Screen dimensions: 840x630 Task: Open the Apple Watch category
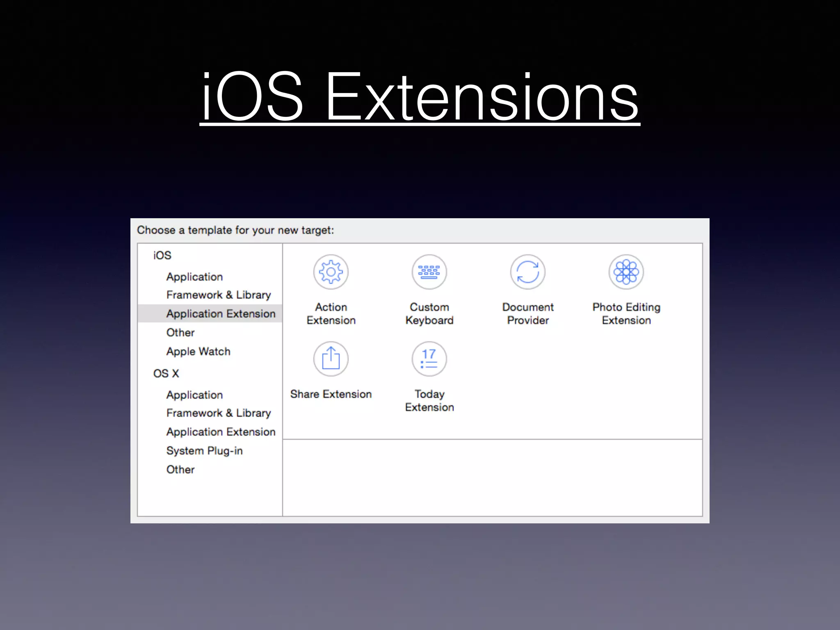point(198,352)
